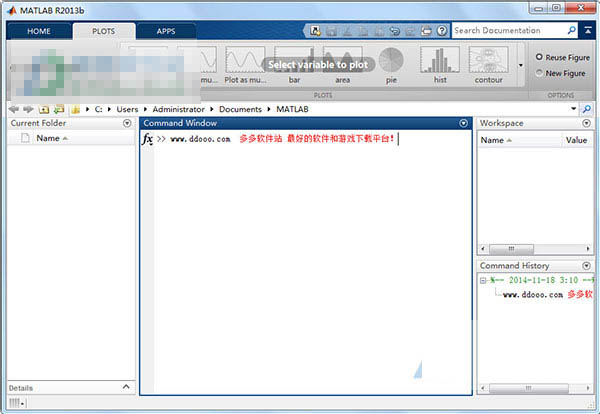Open the Workspace panel actions menu

click(x=586, y=123)
